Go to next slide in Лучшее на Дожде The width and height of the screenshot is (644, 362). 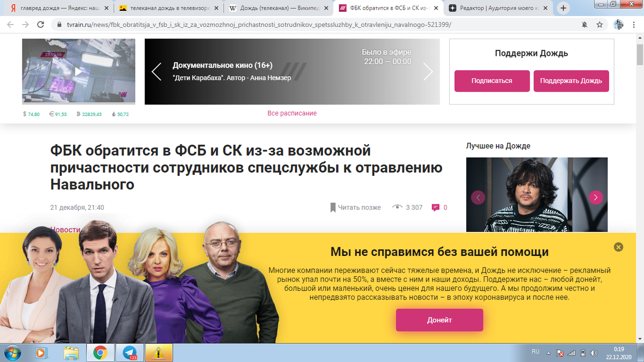tap(596, 197)
